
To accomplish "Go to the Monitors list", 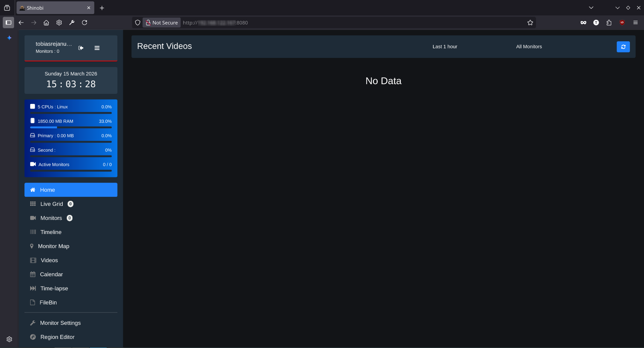I will 51,218.
